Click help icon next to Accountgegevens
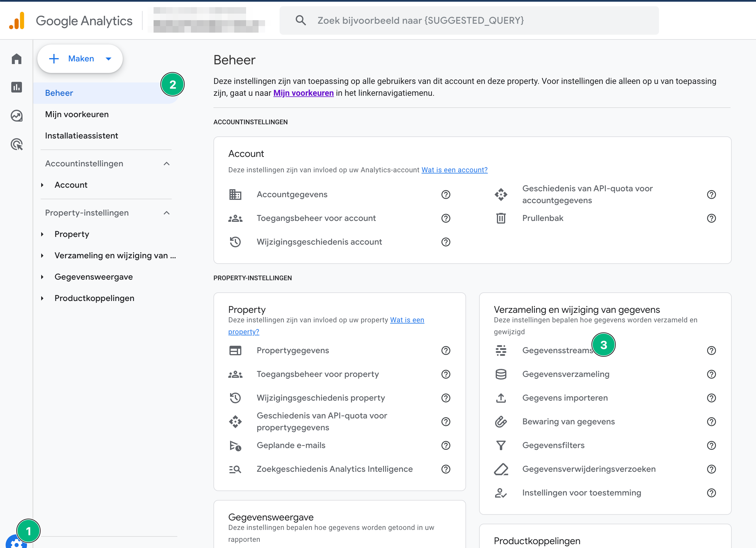This screenshot has width=756, height=548. 446,194
